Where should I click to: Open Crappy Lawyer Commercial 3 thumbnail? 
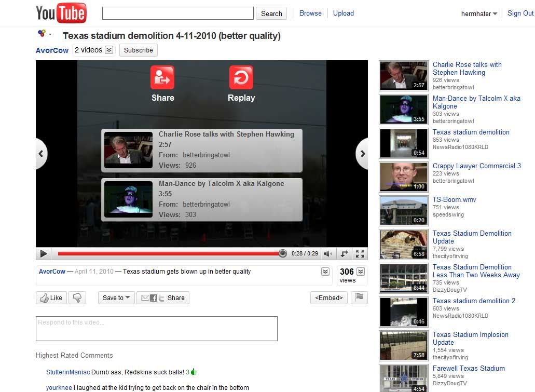404,177
